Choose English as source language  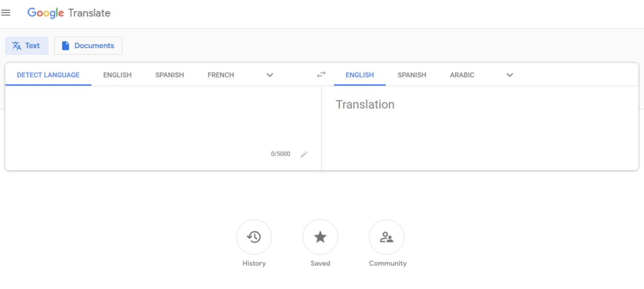[x=117, y=75]
